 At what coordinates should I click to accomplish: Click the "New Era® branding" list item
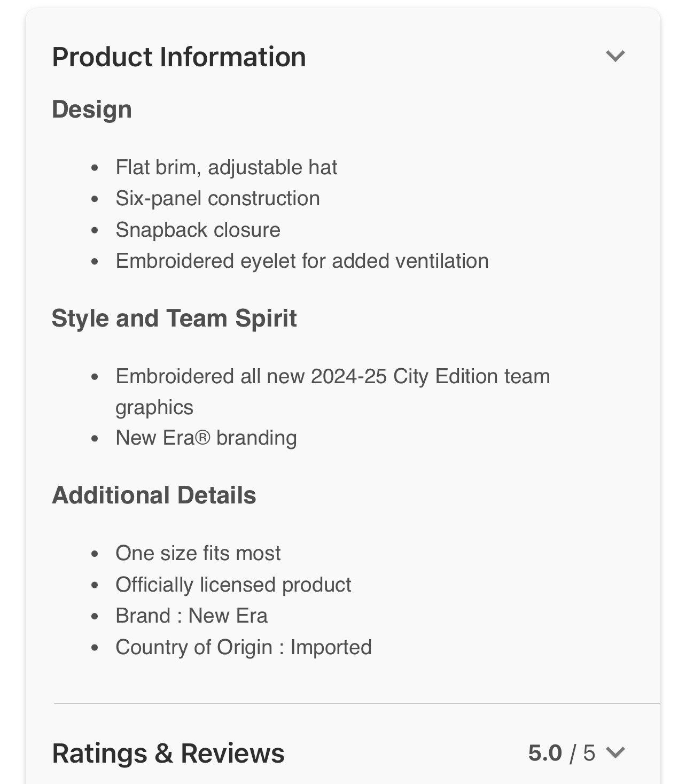click(206, 438)
